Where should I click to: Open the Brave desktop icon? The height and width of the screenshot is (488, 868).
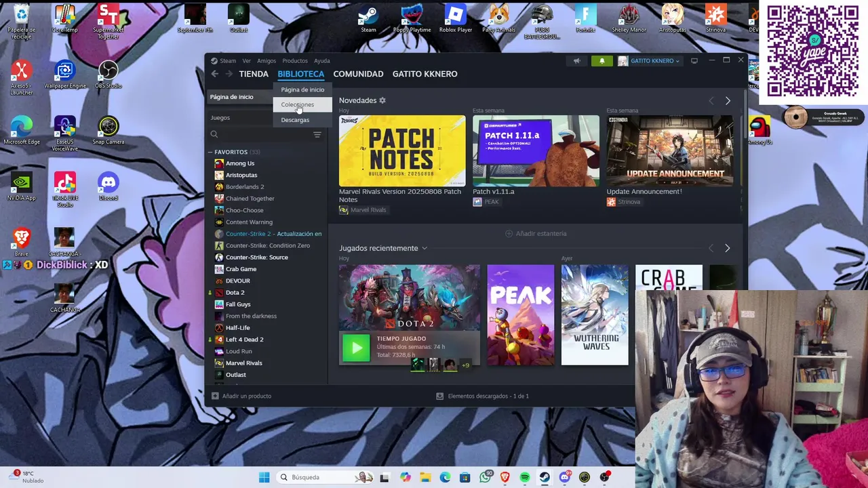point(21,242)
